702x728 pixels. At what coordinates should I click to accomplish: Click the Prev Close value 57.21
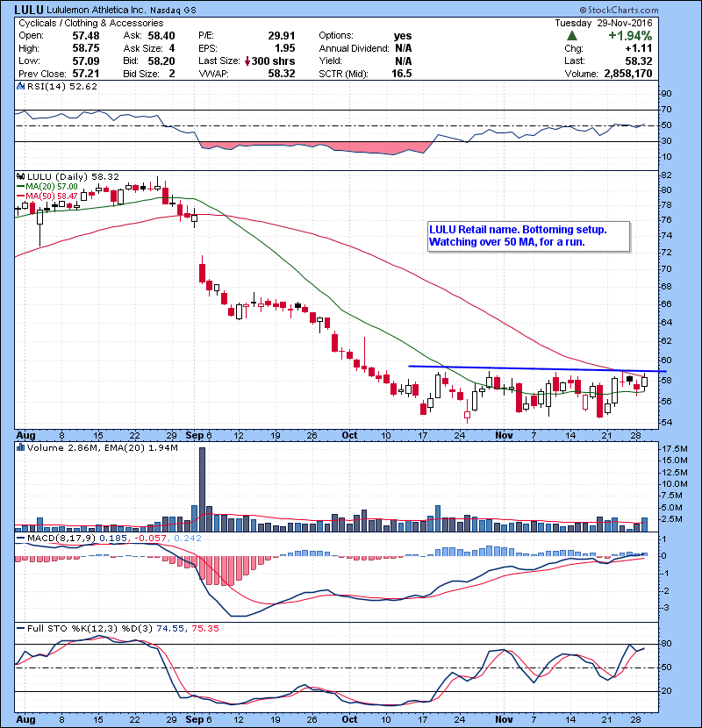(86, 74)
